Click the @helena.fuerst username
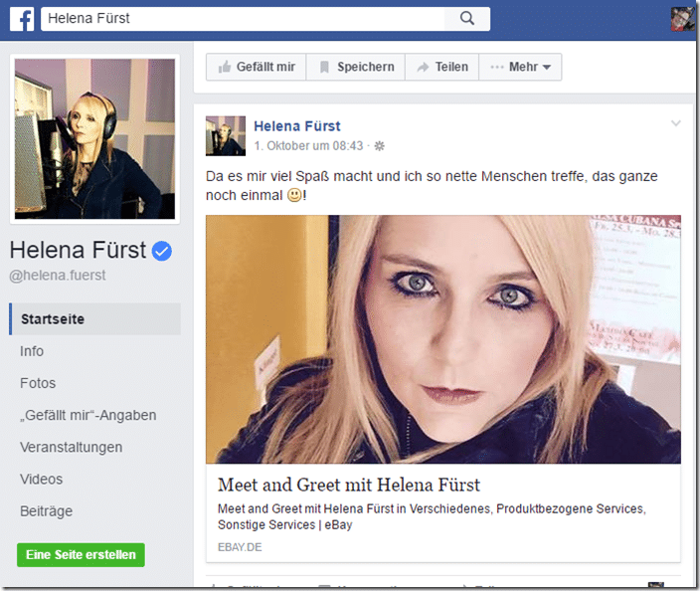This screenshot has width=700, height=591. pos(58,276)
